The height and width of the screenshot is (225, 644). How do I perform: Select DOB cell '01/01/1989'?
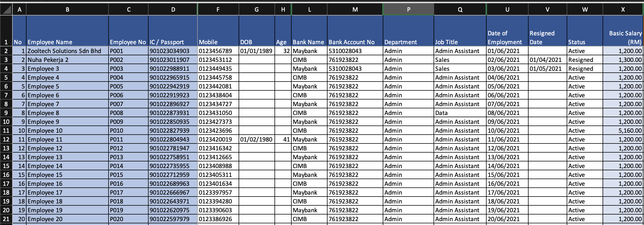pos(257,51)
